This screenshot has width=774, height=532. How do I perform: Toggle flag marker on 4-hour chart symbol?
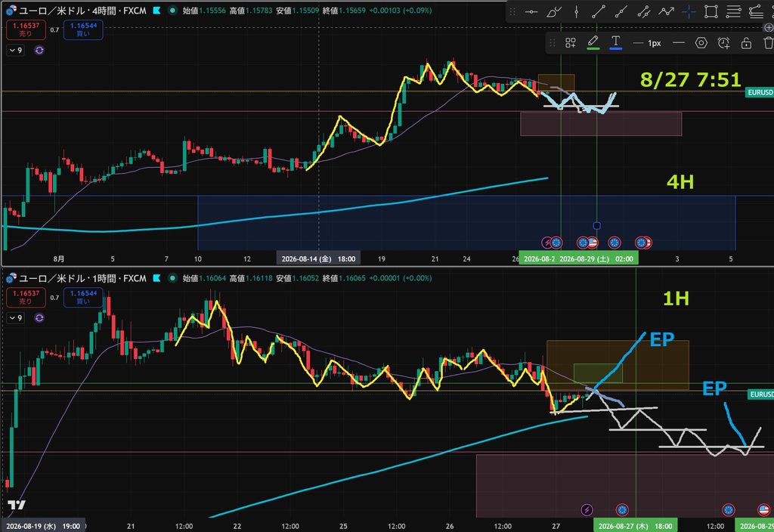[x=157, y=10]
